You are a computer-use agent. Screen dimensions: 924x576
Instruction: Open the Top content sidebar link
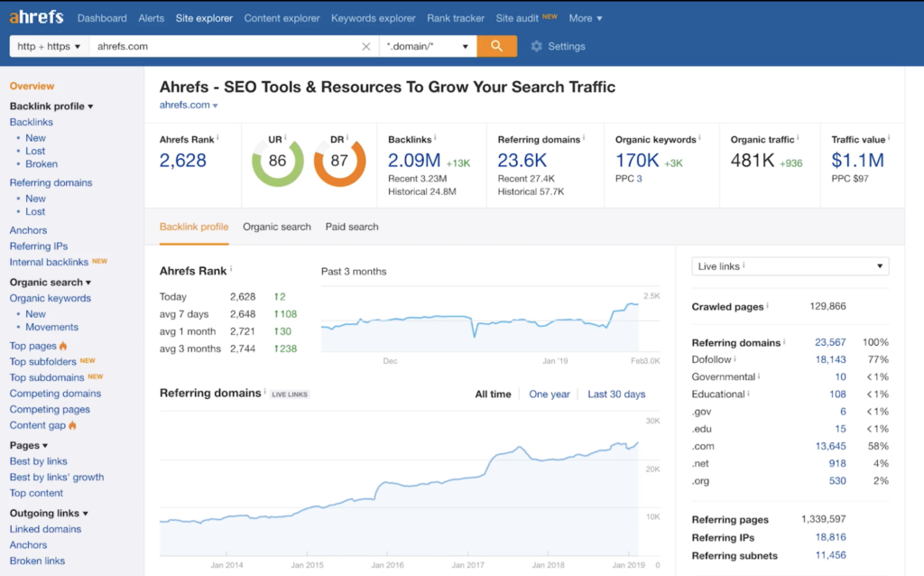(x=36, y=493)
